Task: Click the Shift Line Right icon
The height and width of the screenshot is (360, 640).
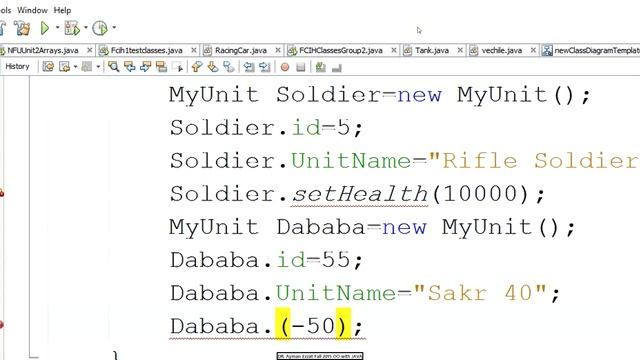Action: pyautogui.click(x=264, y=67)
